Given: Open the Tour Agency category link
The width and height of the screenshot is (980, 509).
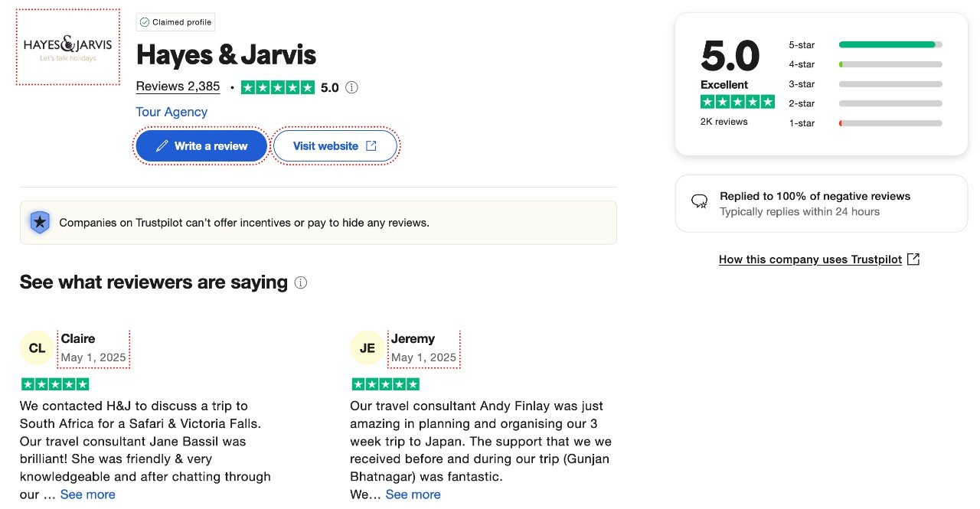Looking at the screenshot, I should point(171,112).
